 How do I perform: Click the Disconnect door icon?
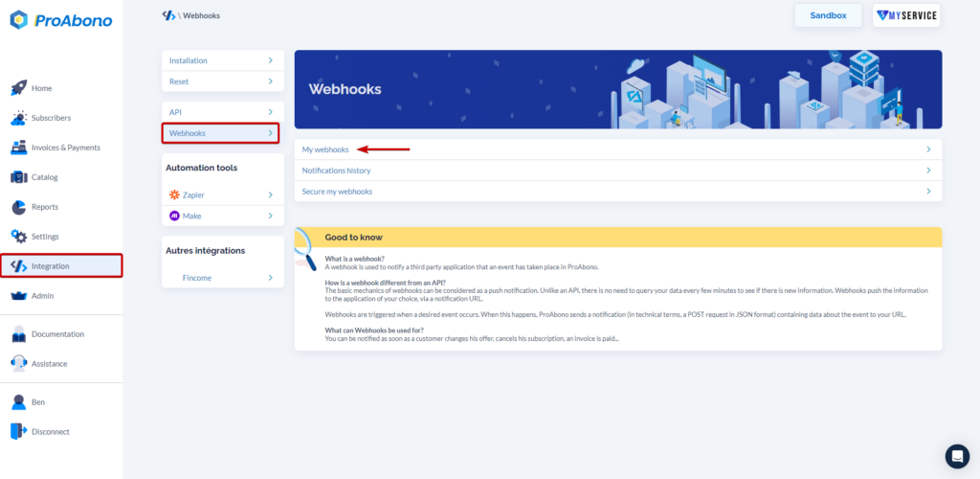click(x=19, y=431)
